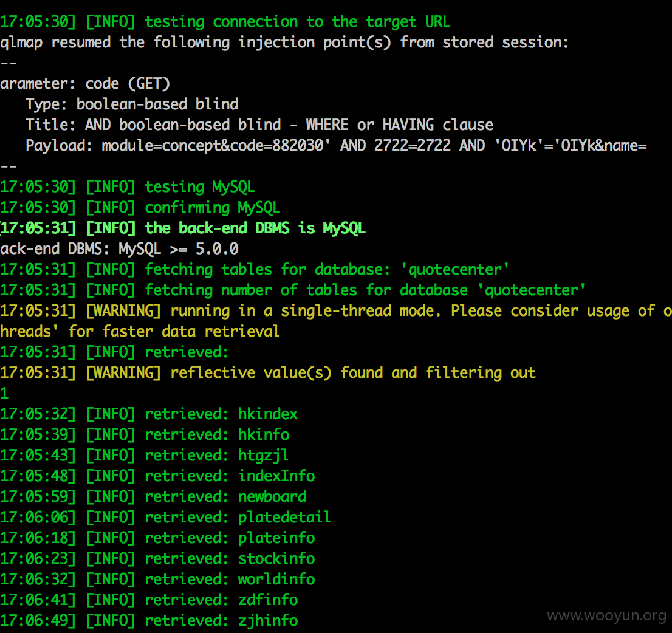Click the 'Title: AND boolean-based blind' line
This screenshot has height=633, width=672.
point(259,125)
